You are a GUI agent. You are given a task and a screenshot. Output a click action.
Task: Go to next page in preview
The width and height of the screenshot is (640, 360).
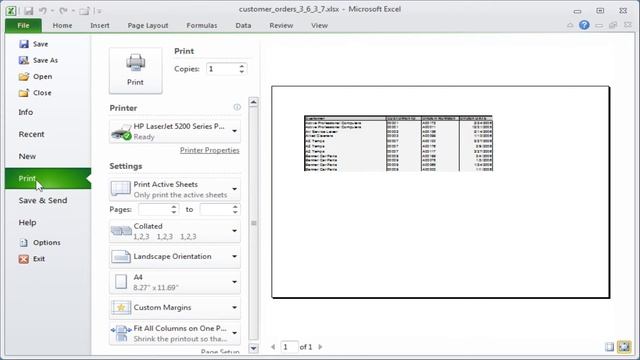tap(320, 347)
